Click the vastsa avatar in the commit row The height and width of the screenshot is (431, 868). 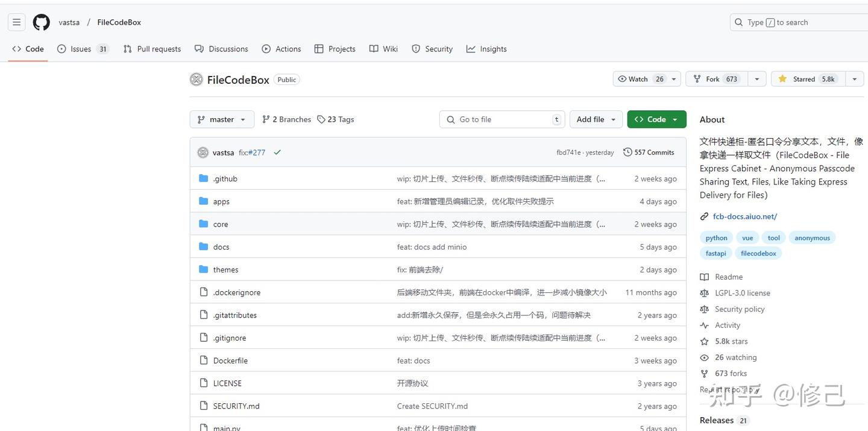point(203,153)
